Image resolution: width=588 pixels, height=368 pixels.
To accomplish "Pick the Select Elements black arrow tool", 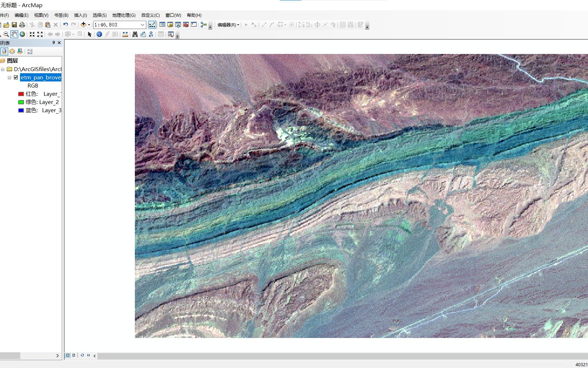I will pos(90,34).
